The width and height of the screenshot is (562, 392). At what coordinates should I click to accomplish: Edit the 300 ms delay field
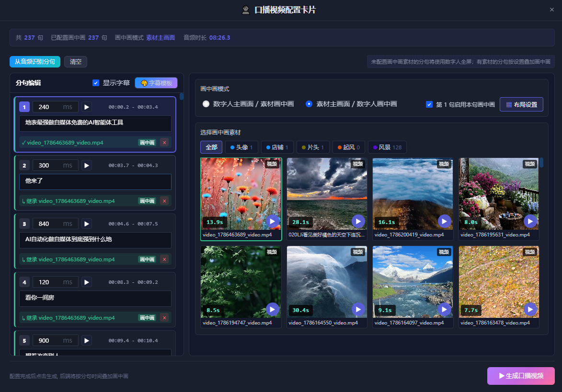(x=56, y=165)
